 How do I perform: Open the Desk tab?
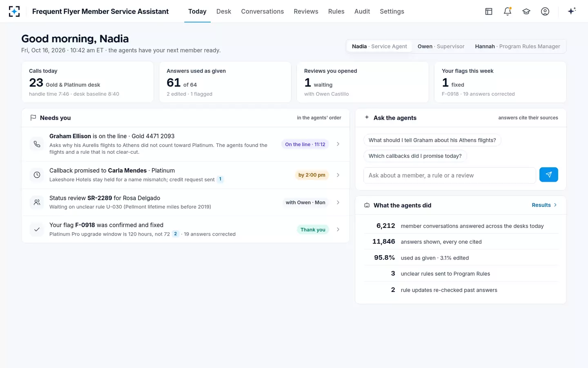[x=224, y=11]
